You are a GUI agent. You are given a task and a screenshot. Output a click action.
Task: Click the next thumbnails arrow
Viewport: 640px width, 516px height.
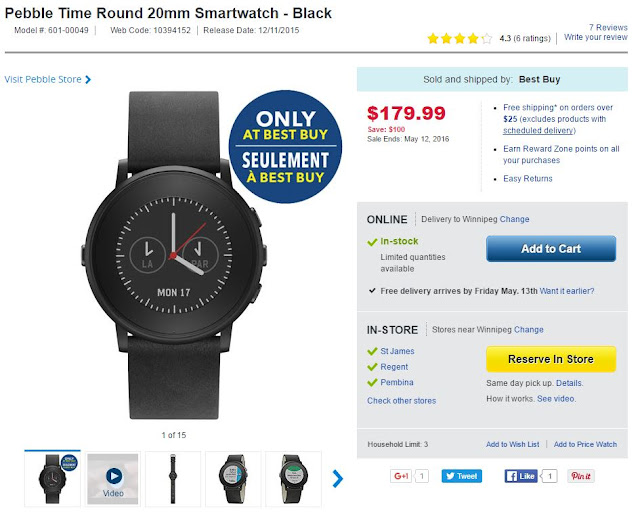pos(337,479)
